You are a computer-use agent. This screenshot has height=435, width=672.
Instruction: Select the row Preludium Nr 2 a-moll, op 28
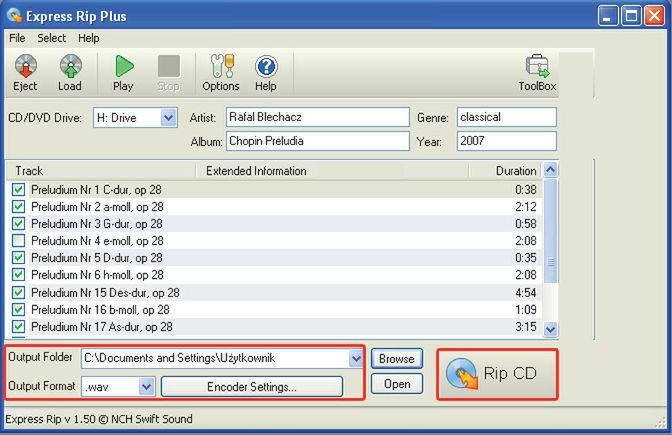pyautogui.click(x=274, y=207)
